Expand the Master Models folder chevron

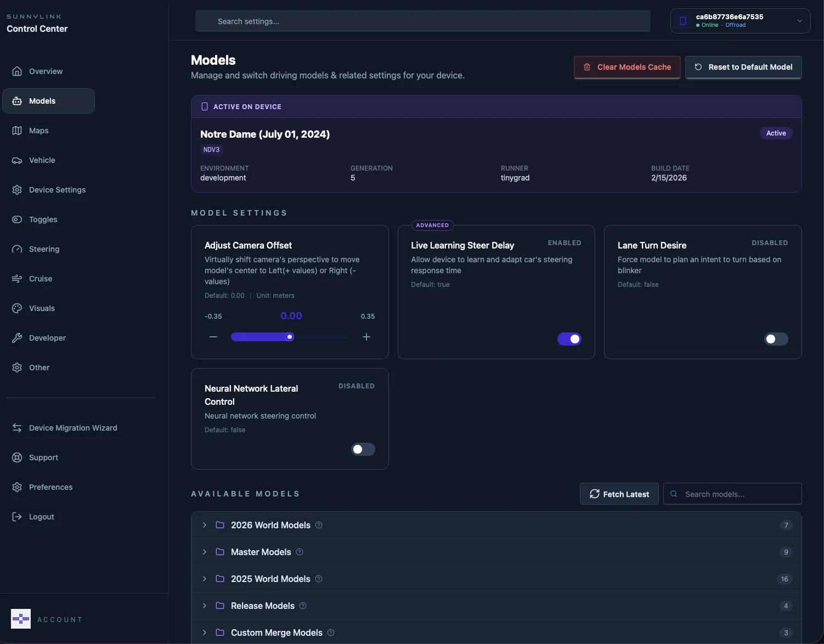(205, 552)
